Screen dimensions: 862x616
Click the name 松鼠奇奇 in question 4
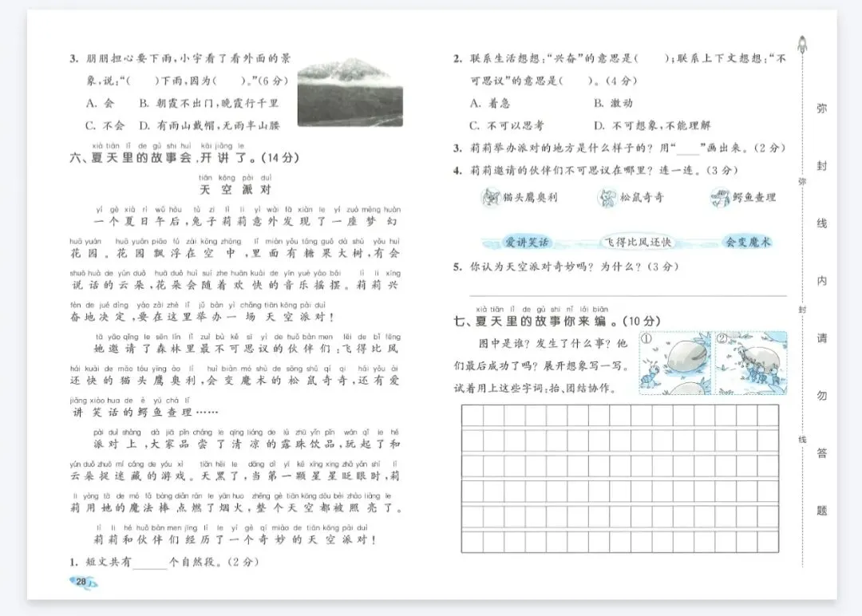pyautogui.click(x=642, y=197)
